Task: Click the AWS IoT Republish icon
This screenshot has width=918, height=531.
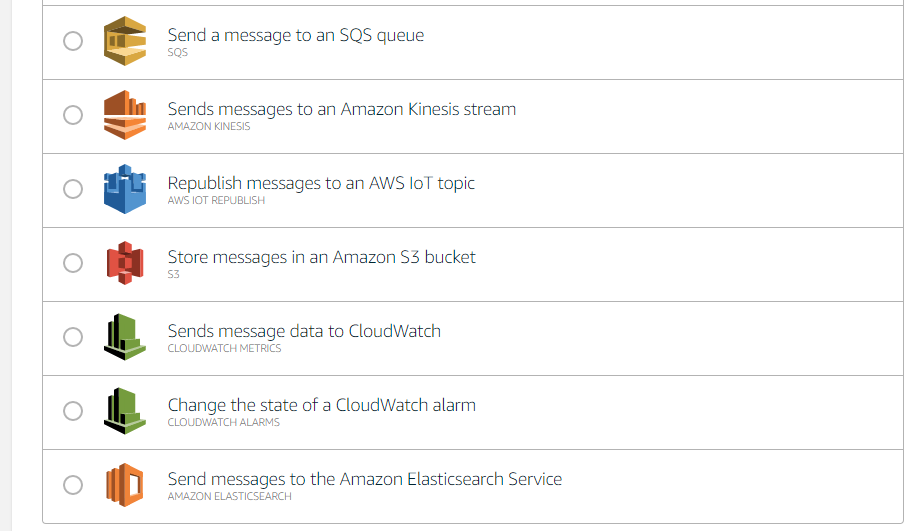Action: pos(125,189)
